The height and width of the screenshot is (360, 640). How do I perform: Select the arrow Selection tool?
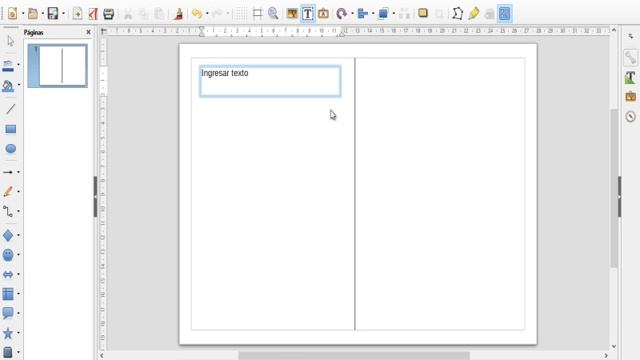pos(11,41)
